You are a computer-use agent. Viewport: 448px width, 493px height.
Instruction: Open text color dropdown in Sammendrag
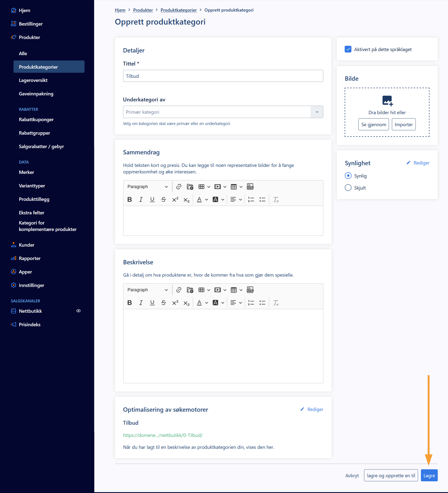(206, 200)
